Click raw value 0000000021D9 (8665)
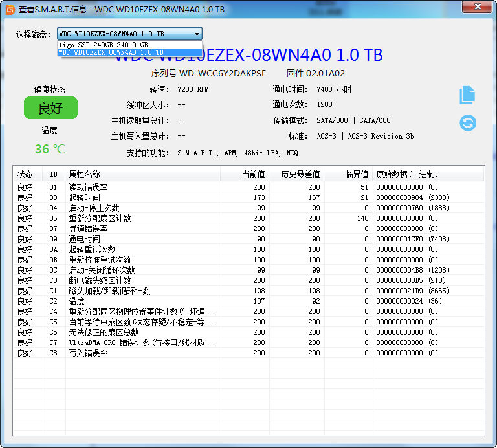Screen dimensions: 497x448 (413, 291)
